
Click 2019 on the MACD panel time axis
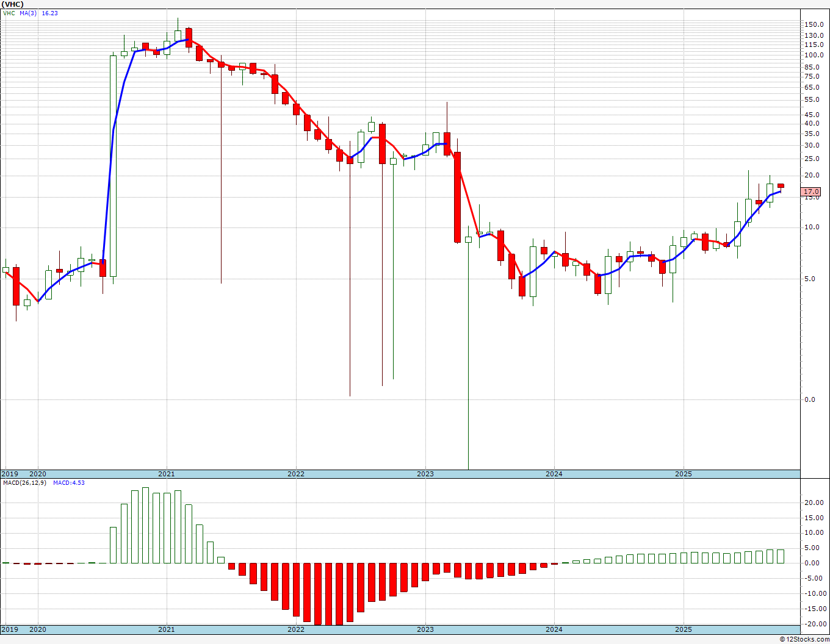(9, 629)
